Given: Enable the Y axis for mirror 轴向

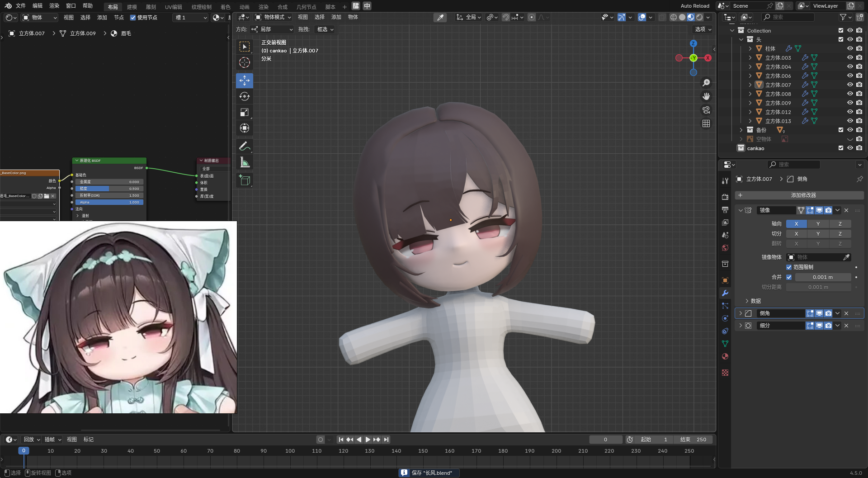Looking at the screenshot, I should click(x=818, y=224).
